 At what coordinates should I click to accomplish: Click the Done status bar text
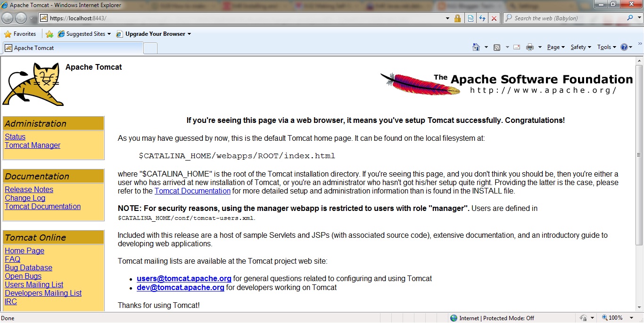pos(8,318)
